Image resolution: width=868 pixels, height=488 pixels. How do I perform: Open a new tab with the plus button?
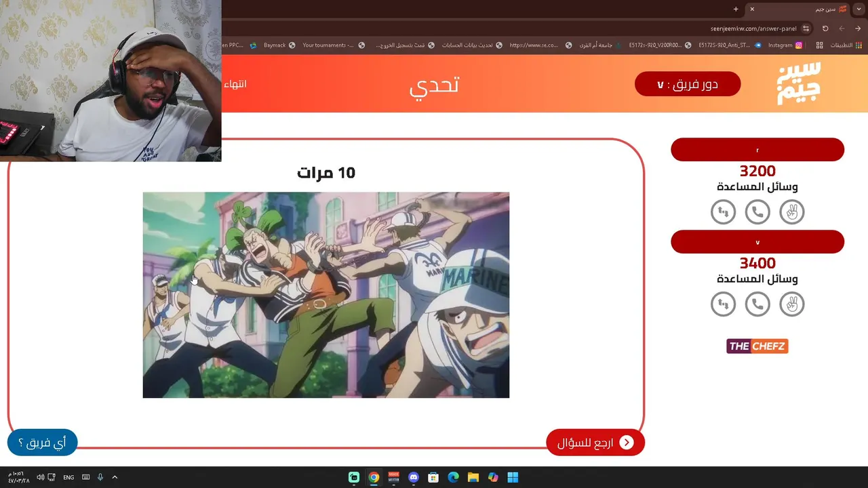(x=736, y=9)
